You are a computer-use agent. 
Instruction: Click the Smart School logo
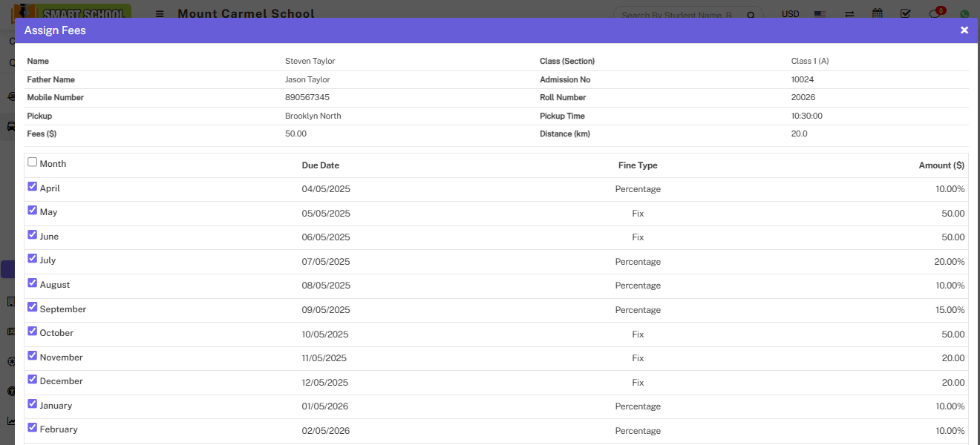point(72,13)
